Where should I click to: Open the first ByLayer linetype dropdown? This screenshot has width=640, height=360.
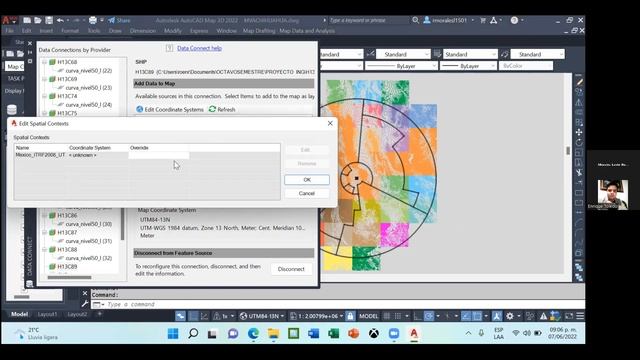(401, 66)
